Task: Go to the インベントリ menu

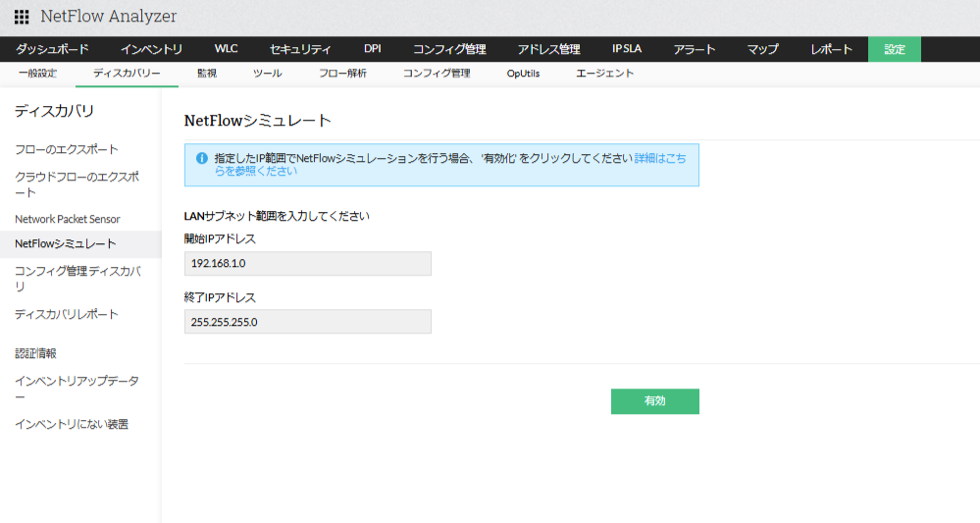Action: pyautogui.click(x=151, y=49)
